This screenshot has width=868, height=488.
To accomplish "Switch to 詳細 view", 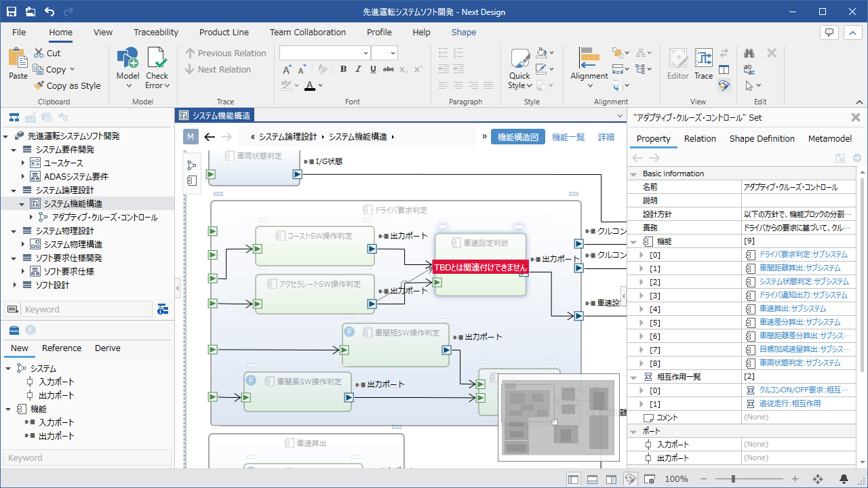I will pos(606,136).
